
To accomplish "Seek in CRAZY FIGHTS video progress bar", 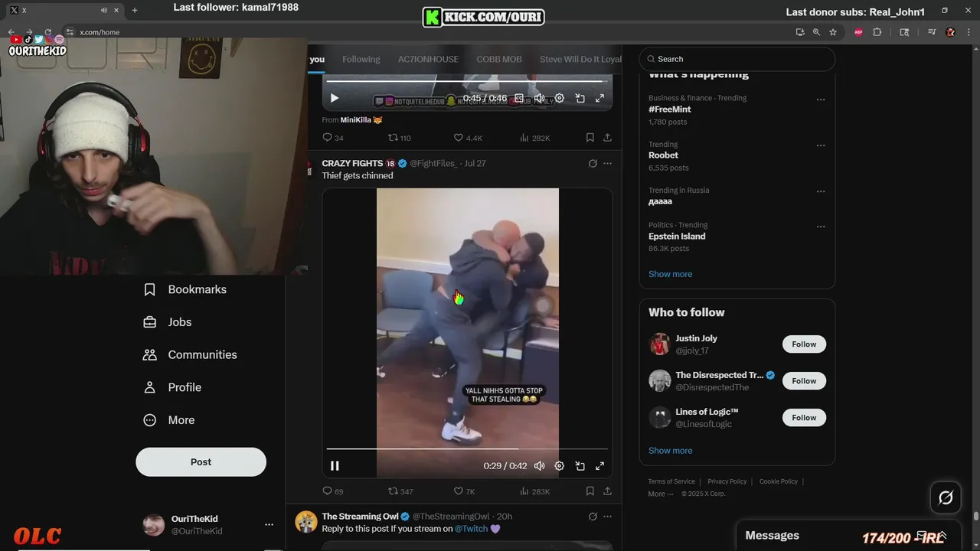I will tap(467, 449).
